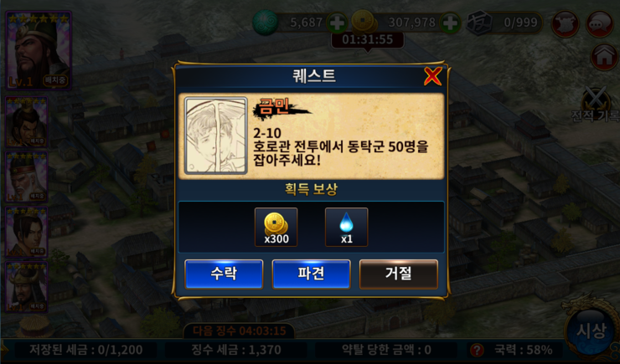
Task: Tap the 금민 quest giver portrait
Action: pyautogui.click(x=216, y=136)
